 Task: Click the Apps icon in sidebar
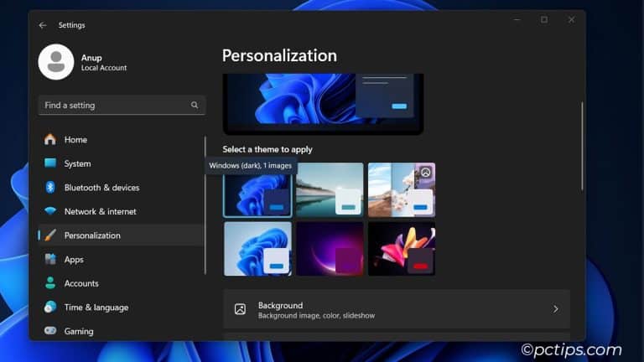pyautogui.click(x=50, y=260)
